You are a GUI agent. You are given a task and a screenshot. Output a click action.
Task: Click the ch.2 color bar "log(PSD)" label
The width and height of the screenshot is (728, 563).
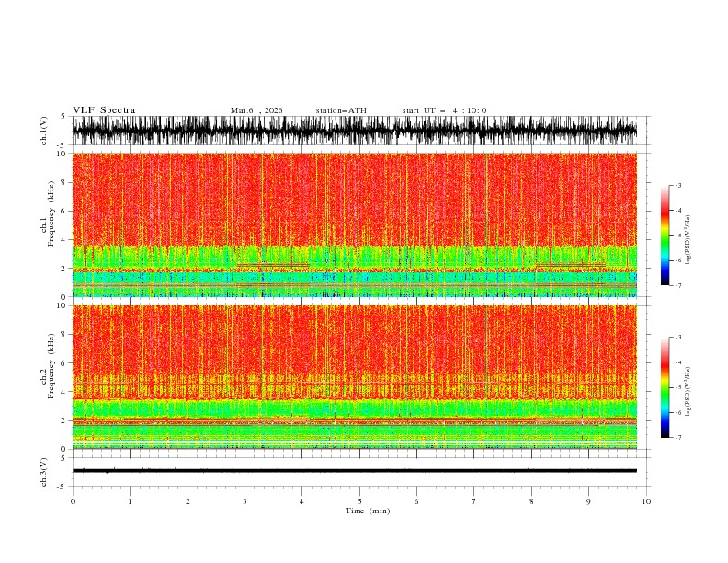[x=688, y=392]
